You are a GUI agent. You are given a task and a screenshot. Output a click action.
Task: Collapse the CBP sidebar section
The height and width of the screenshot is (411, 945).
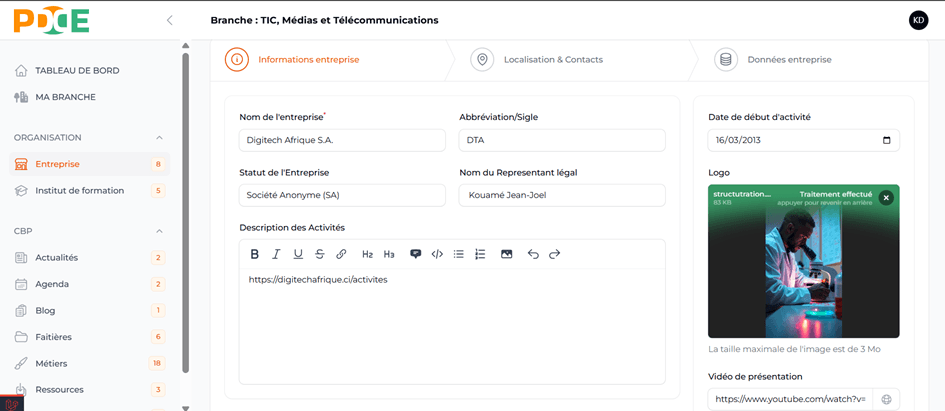[x=160, y=231]
